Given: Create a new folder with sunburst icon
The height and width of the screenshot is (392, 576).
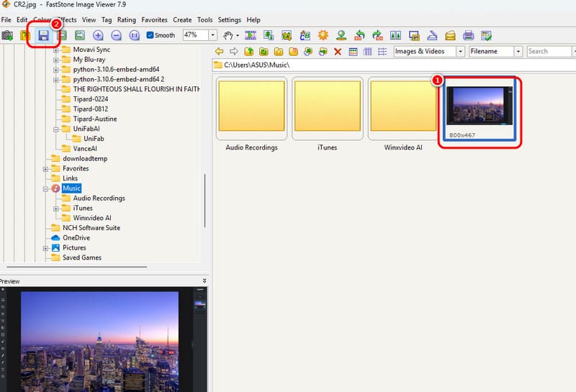Looking at the screenshot, I should pos(293,51).
